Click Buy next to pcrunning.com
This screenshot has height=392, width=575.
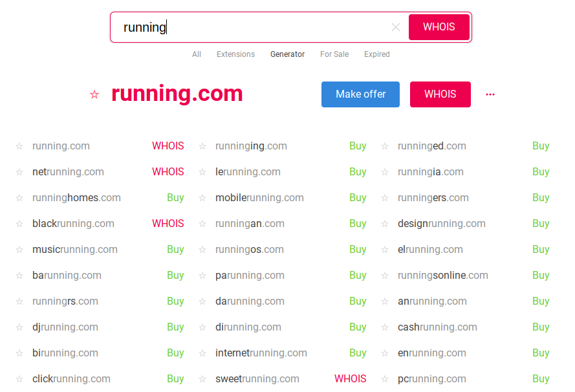[541, 378]
